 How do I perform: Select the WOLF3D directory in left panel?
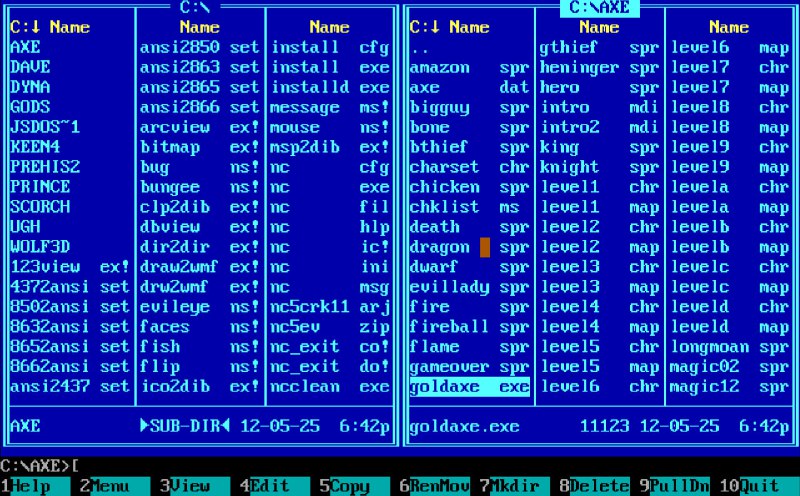[70, 247]
